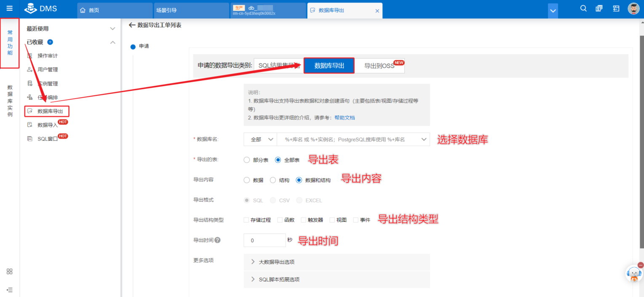Select 数据 export content radio
The image size is (644, 297).
tap(247, 180)
